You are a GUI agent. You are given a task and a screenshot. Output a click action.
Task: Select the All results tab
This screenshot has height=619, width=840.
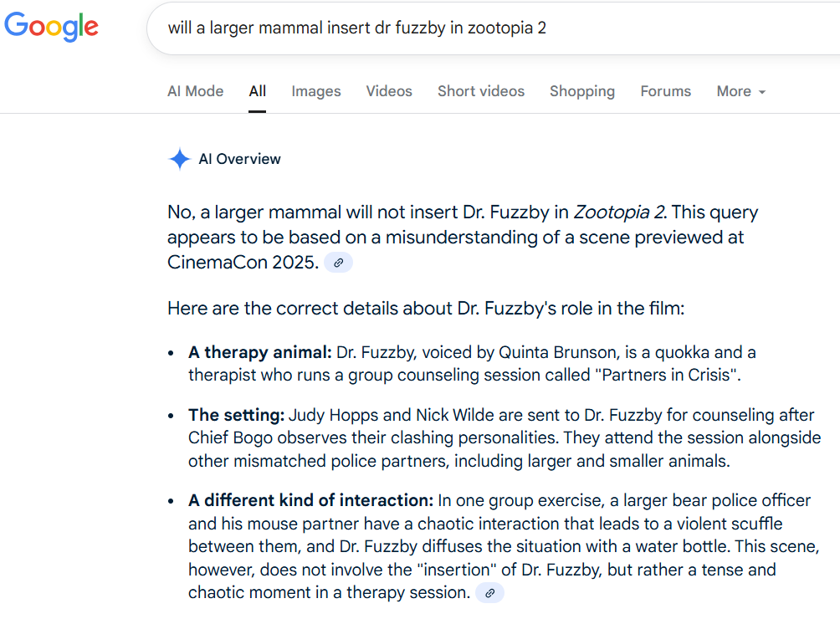pyautogui.click(x=258, y=91)
